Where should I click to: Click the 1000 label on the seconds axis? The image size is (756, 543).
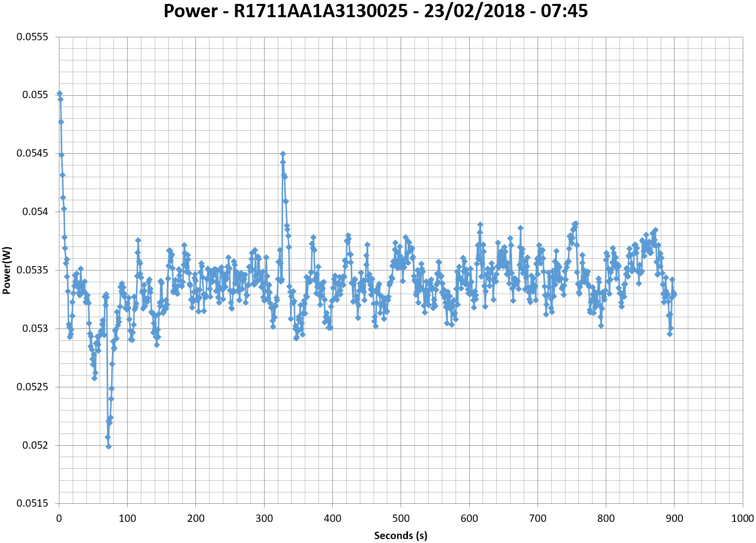(x=742, y=518)
